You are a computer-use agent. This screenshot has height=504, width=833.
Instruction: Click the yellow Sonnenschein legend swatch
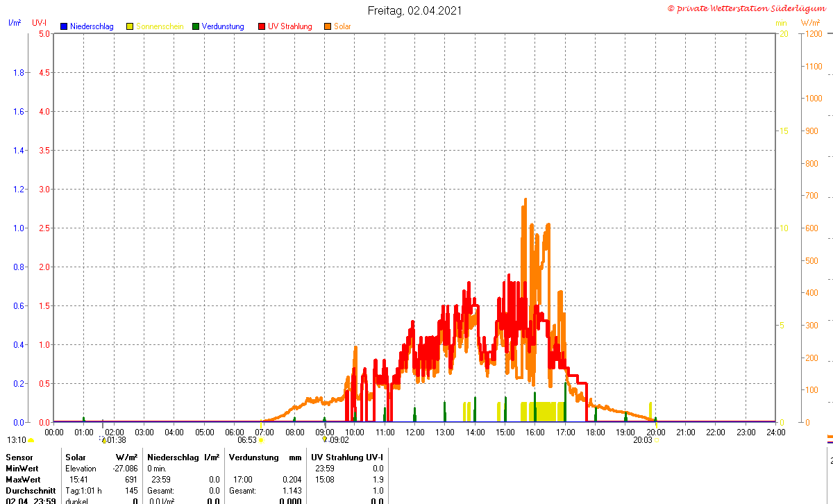(x=130, y=26)
